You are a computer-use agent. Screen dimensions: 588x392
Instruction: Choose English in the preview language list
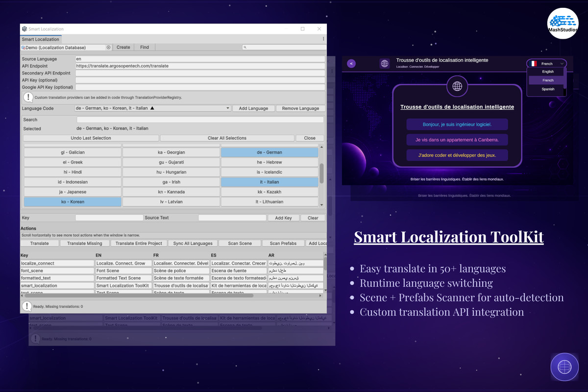pyautogui.click(x=547, y=72)
